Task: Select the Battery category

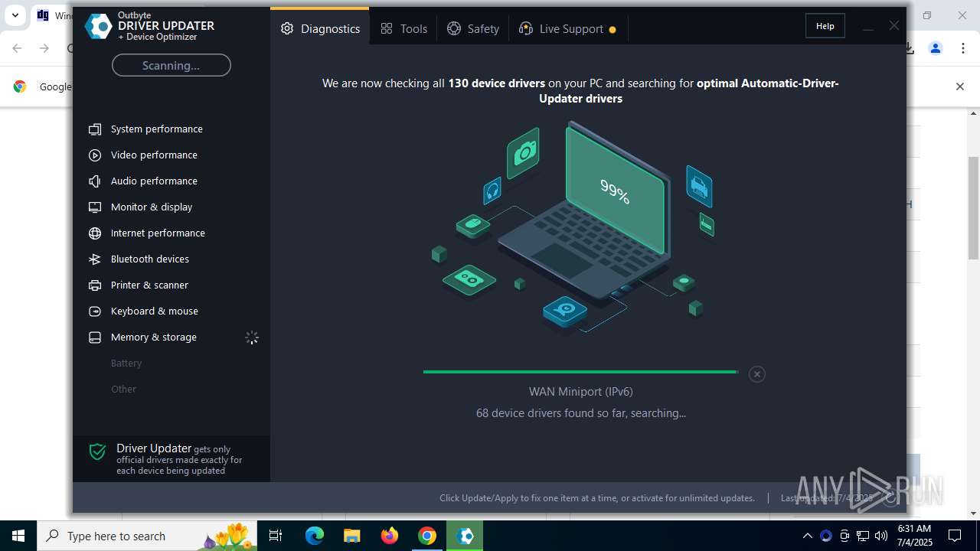Action: tap(126, 364)
